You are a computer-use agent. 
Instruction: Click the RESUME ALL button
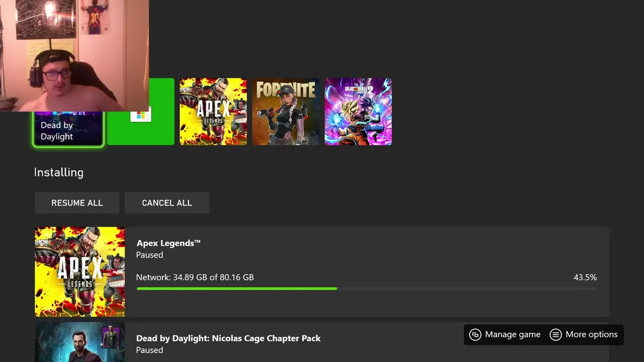pyautogui.click(x=77, y=203)
